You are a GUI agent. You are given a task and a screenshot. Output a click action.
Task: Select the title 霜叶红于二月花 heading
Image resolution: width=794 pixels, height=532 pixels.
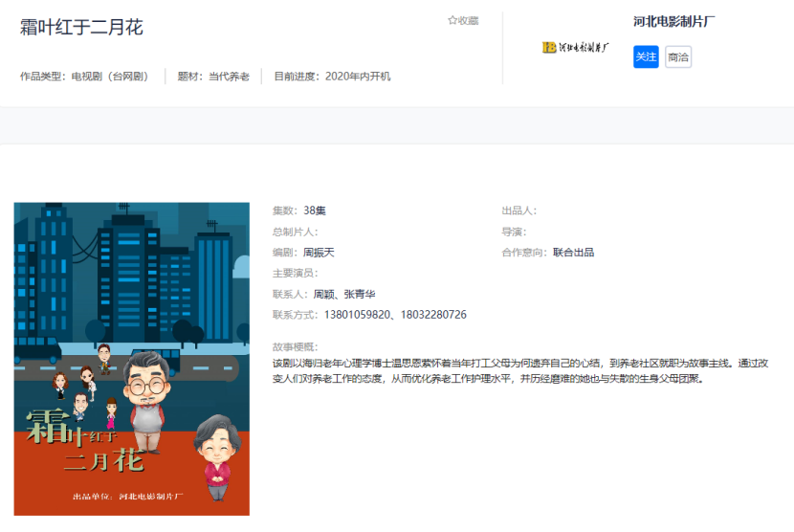(81, 27)
